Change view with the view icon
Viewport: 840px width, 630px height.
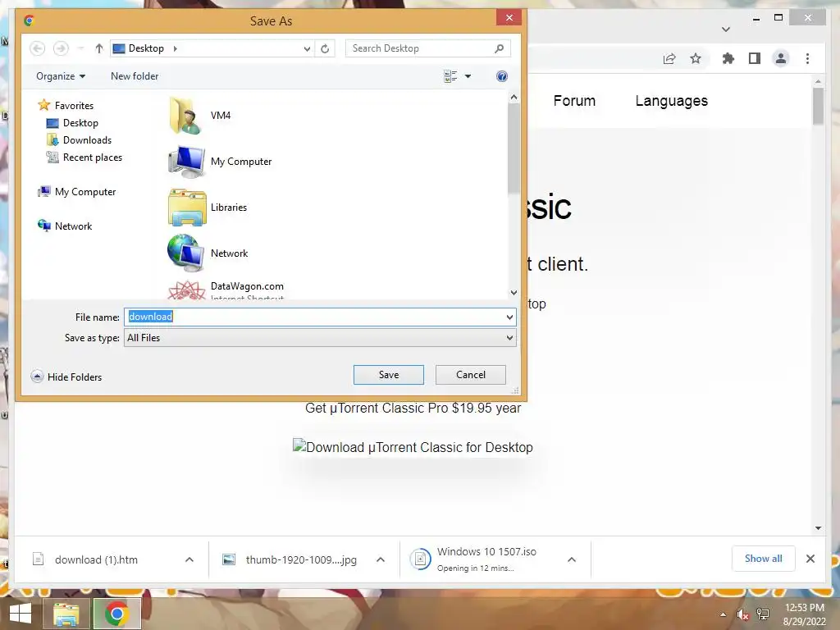(x=450, y=76)
